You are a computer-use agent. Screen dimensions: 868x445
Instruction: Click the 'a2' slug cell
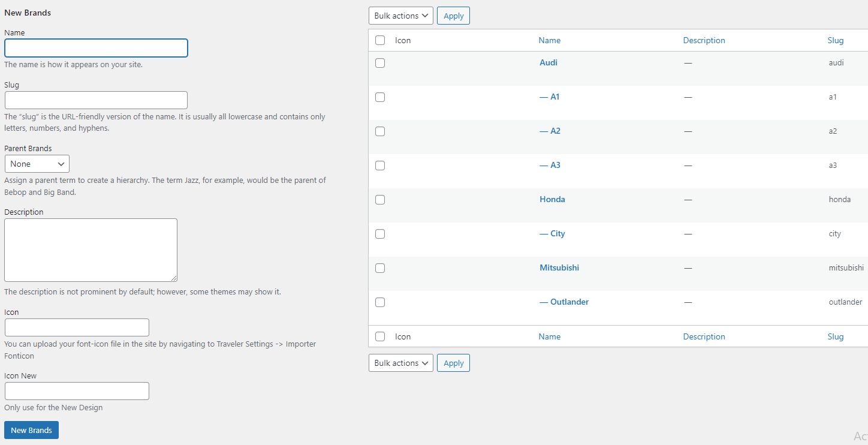tap(833, 131)
